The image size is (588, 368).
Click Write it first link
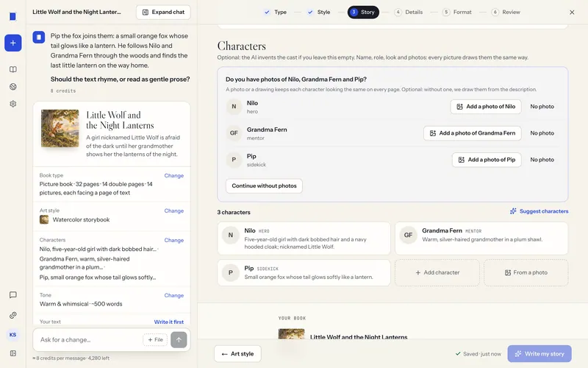tap(169, 322)
